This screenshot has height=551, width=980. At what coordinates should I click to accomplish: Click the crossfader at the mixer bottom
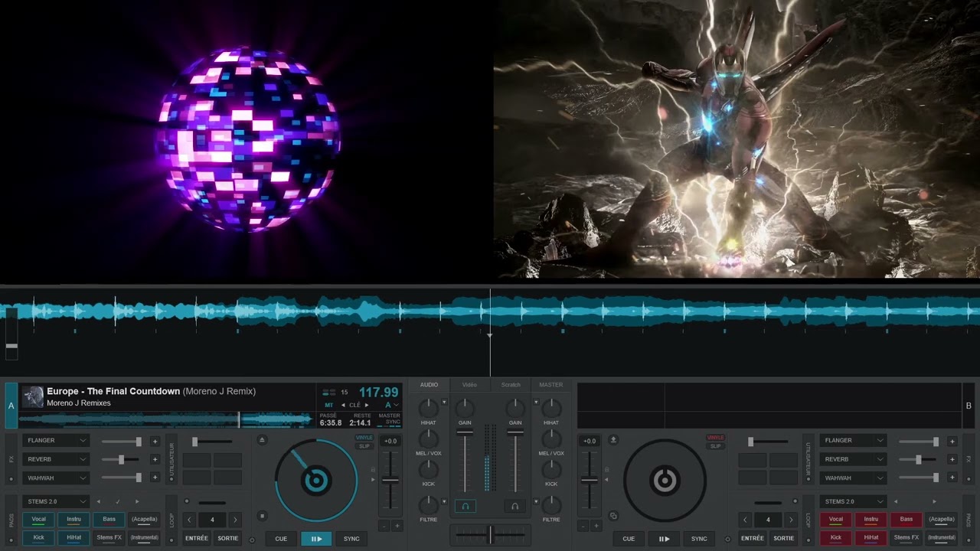point(490,534)
